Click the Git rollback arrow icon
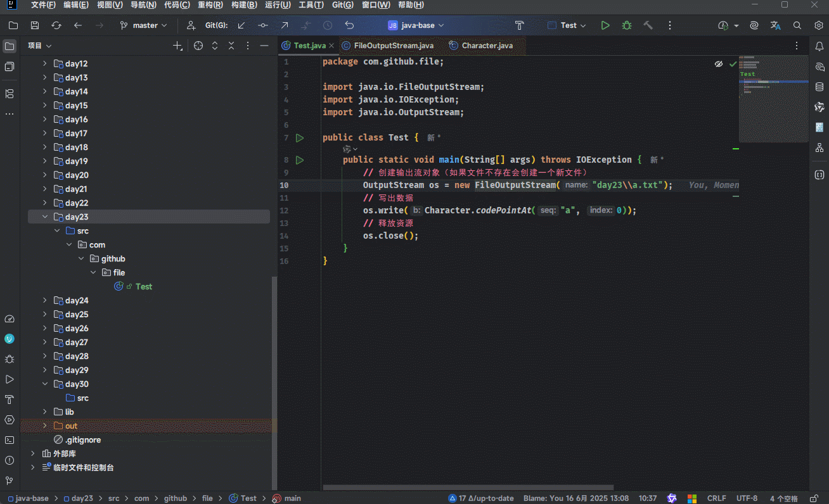 tap(349, 25)
